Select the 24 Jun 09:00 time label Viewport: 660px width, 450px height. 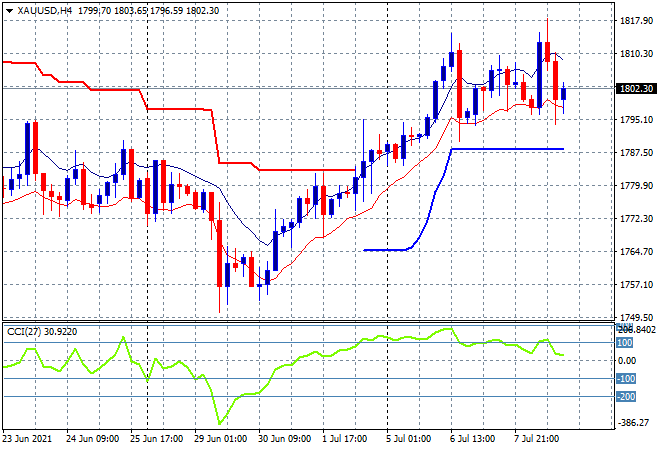(93, 439)
